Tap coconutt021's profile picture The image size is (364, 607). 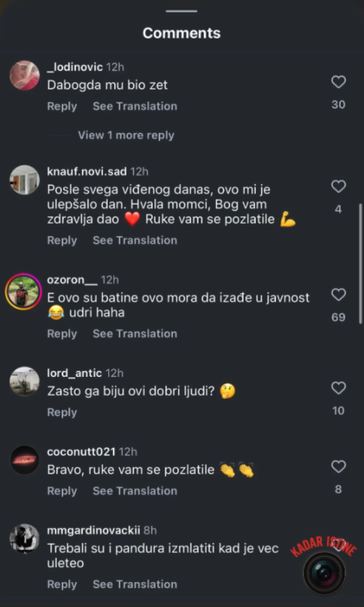tap(25, 460)
